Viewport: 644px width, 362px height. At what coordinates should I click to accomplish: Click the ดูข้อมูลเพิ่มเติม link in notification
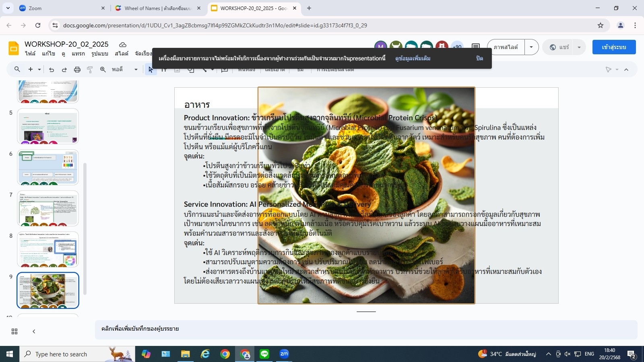click(413, 58)
